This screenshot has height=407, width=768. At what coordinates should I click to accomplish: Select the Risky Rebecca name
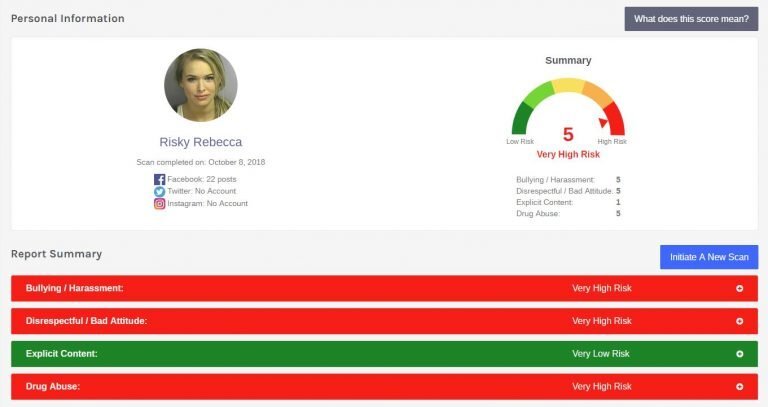(201, 142)
